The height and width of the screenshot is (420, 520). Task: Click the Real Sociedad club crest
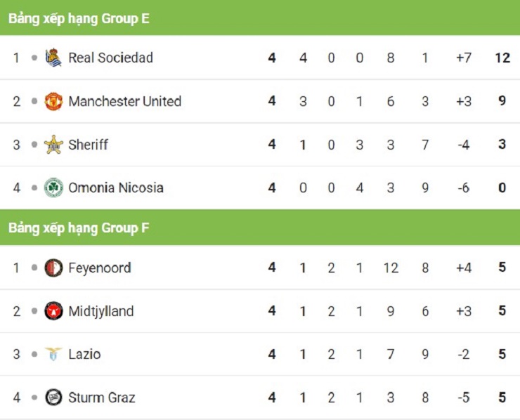53,58
